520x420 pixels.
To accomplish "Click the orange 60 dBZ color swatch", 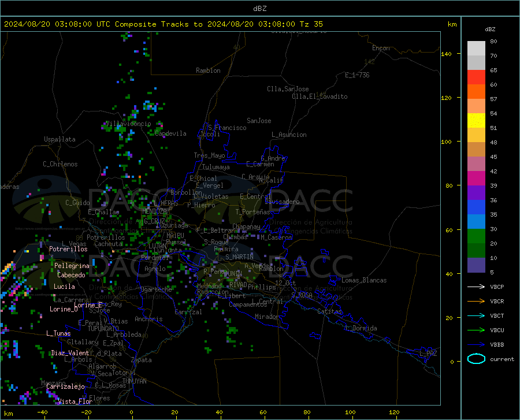I will [x=476, y=91].
